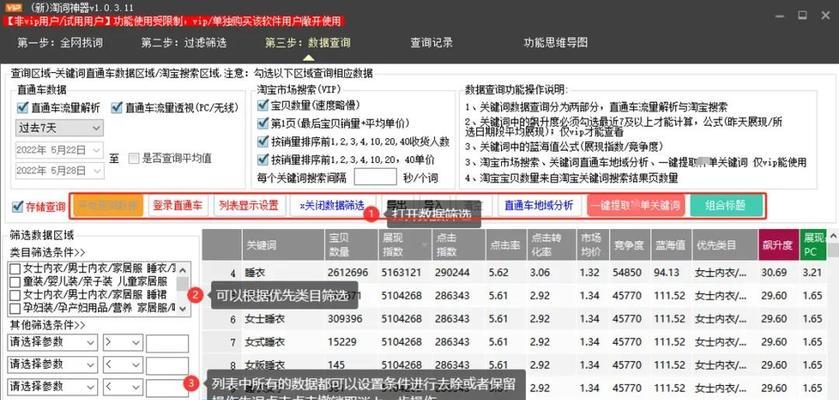Click orange button before 登录直通车
Screen dimensions: 839x400
coord(108,205)
